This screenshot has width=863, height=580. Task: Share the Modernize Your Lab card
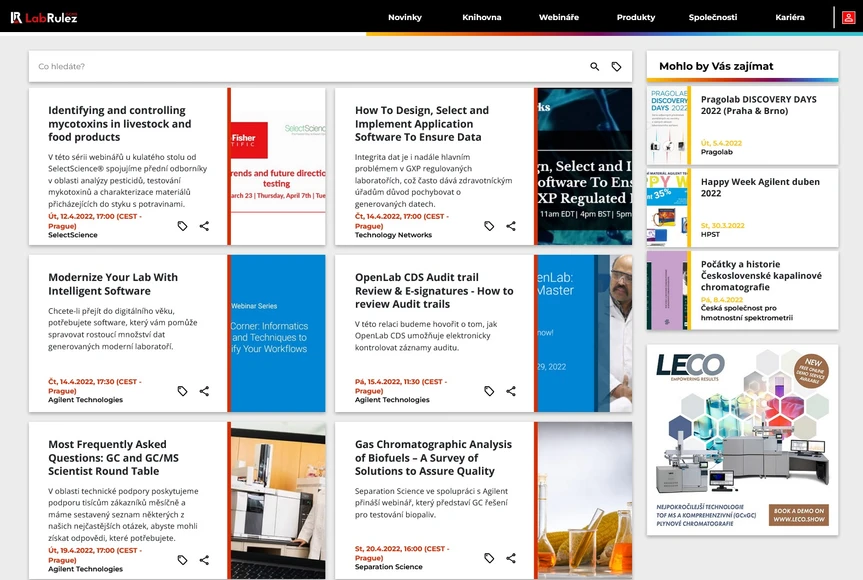204,391
